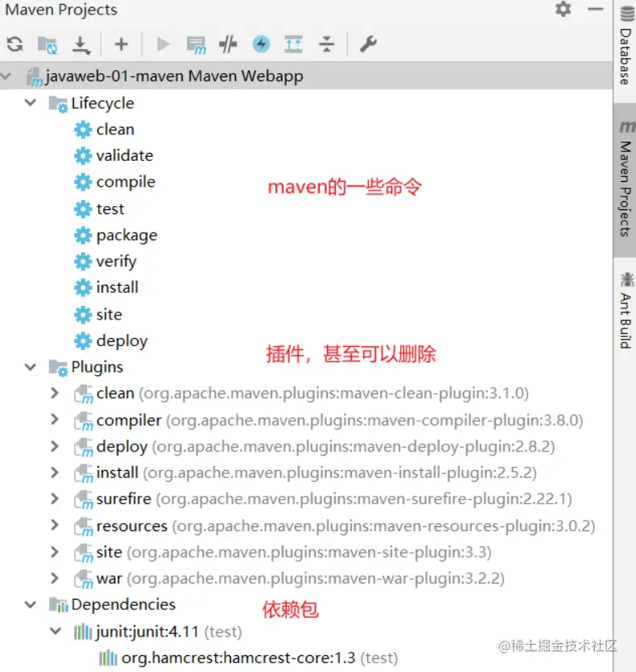Select 'javaweb-01-maven Maven Webapp' root text
This screenshot has width=636, height=672.
pos(174,76)
